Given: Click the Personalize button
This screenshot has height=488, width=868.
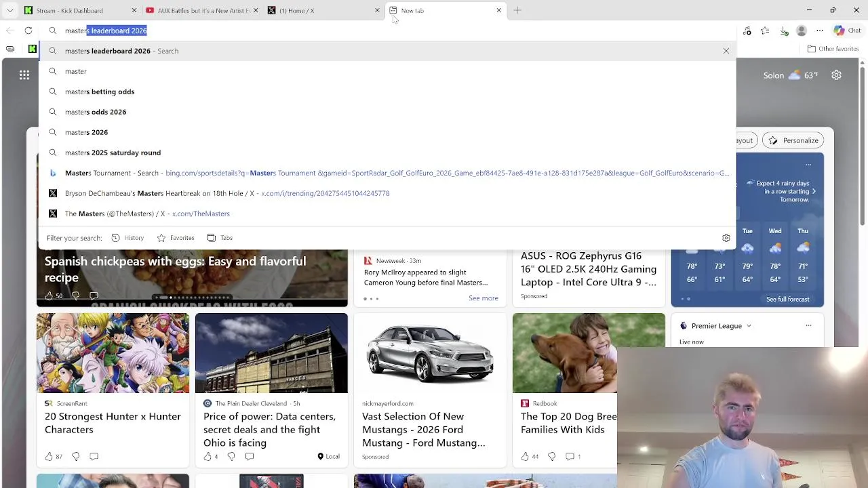Looking at the screenshot, I should (x=793, y=140).
